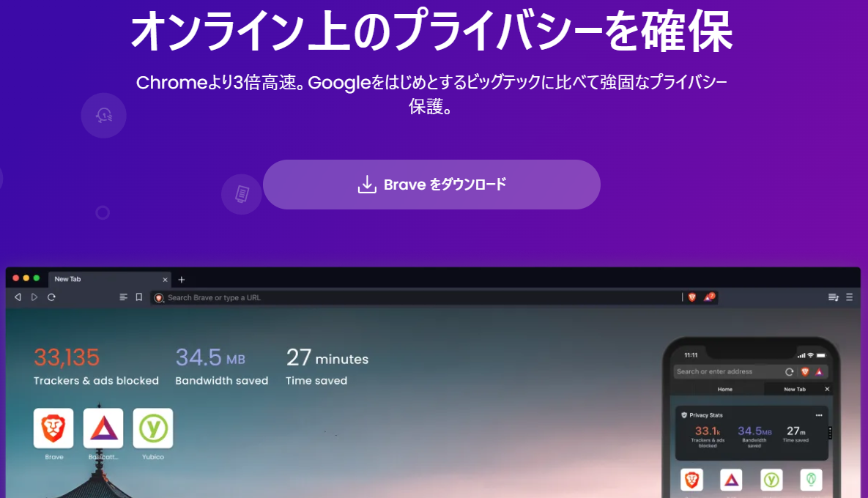Click the Search Brave or type a URL field
868x498 pixels.
click(x=418, y=297)
